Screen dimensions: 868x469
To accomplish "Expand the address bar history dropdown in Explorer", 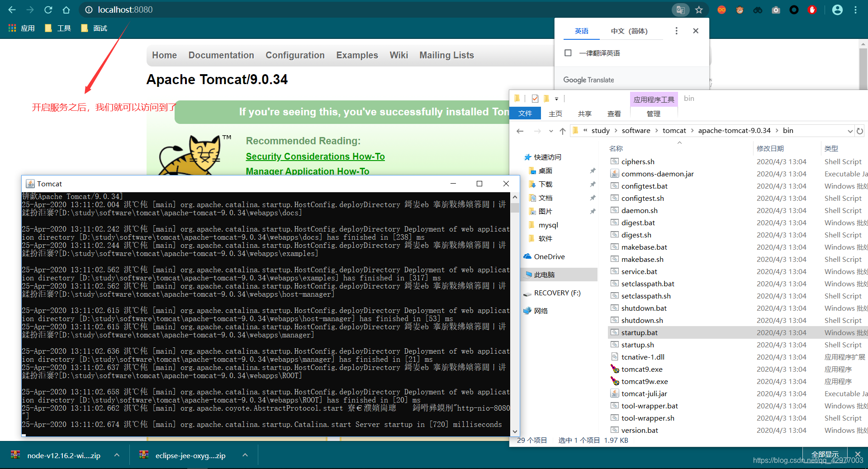I will pos(850,131).
